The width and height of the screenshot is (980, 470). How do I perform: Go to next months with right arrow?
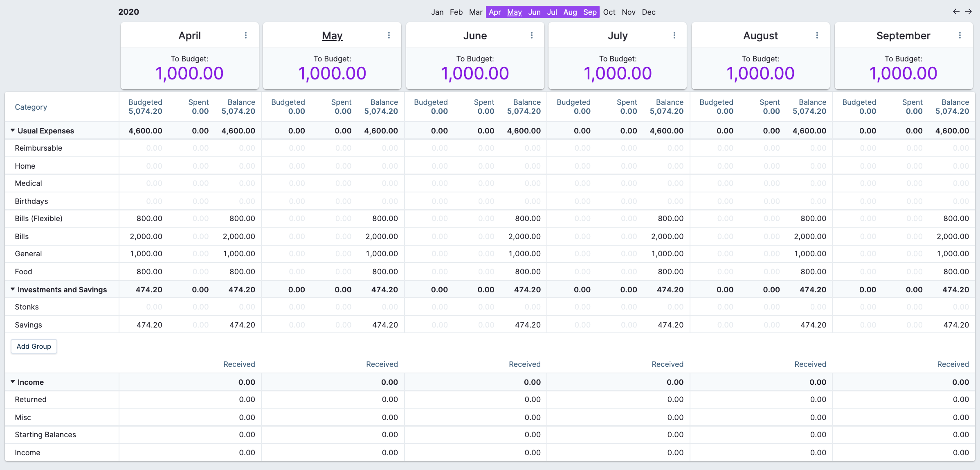click(x=969, y=11)
